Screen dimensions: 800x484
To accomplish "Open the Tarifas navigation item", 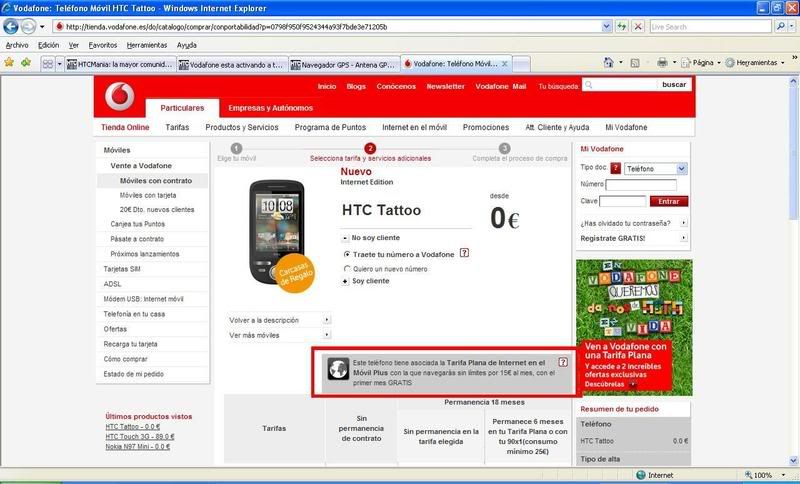I will click(177, 128).
